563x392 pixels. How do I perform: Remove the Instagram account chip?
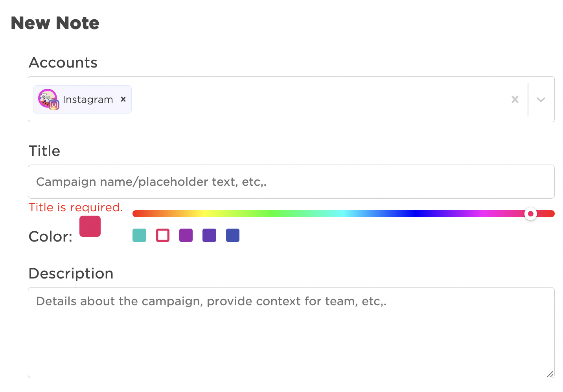tap(123, 99)
